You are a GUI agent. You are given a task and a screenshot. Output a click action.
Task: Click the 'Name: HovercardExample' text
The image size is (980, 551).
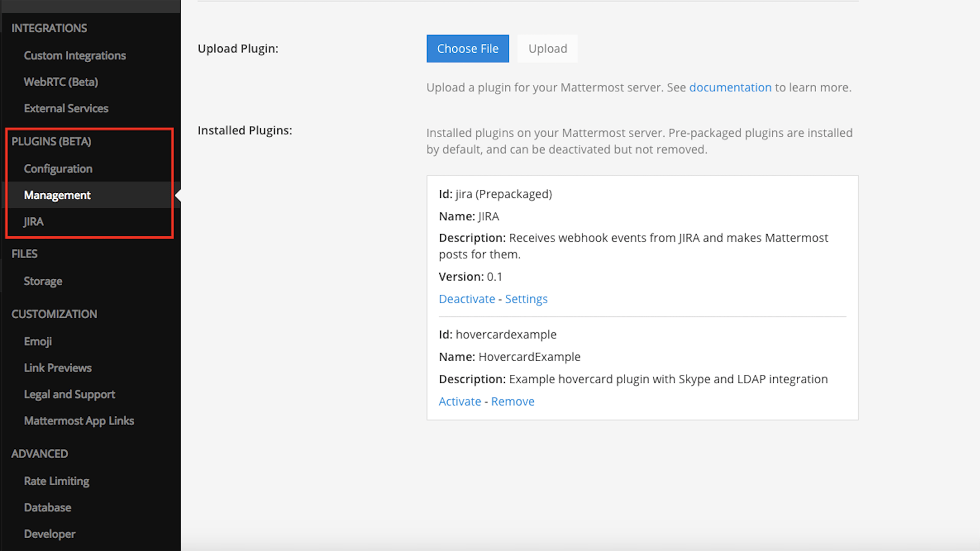click(x=509, y=357)
